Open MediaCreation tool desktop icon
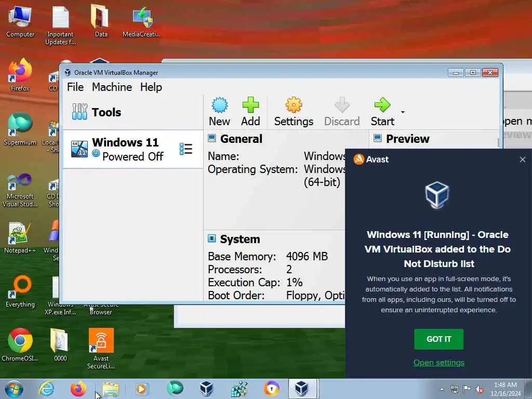Image resolution: width=532 pixels, height=399 pixels. 141,21
